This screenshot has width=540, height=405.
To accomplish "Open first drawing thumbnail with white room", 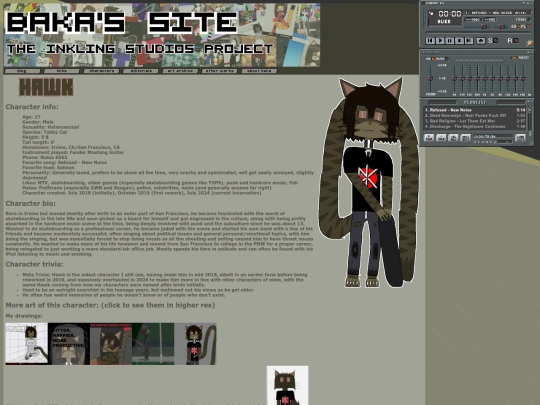I will [27, 343].
